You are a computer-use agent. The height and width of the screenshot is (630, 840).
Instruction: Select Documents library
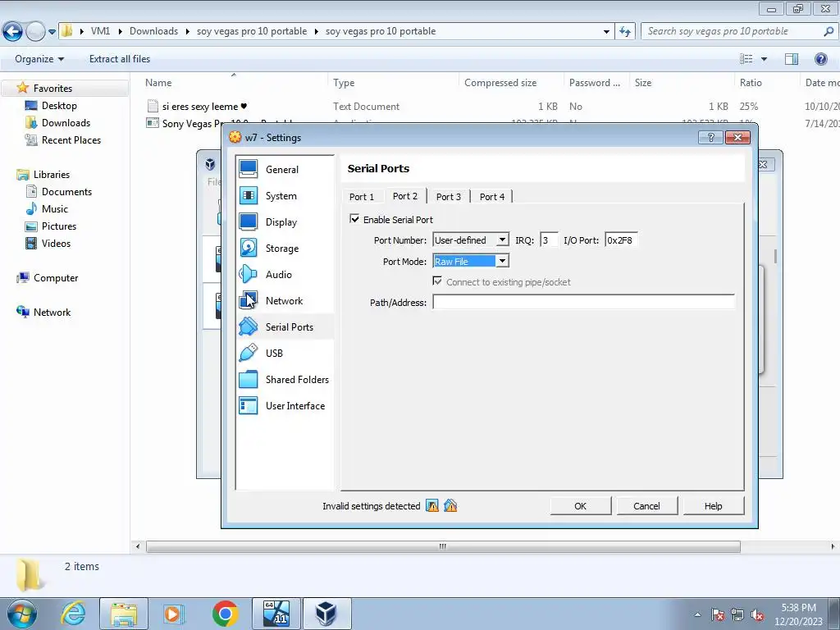(66, 192)
